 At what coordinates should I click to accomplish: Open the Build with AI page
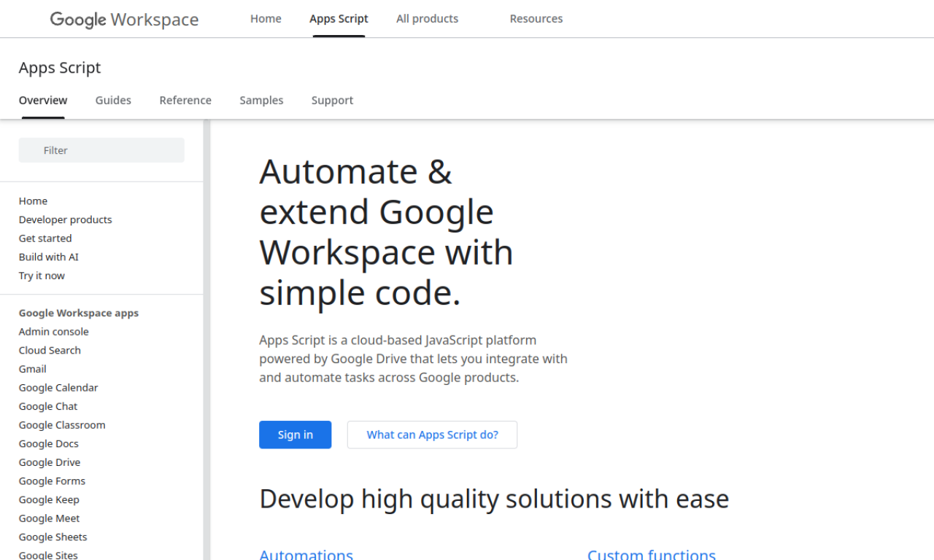click(x=48, y=257)
